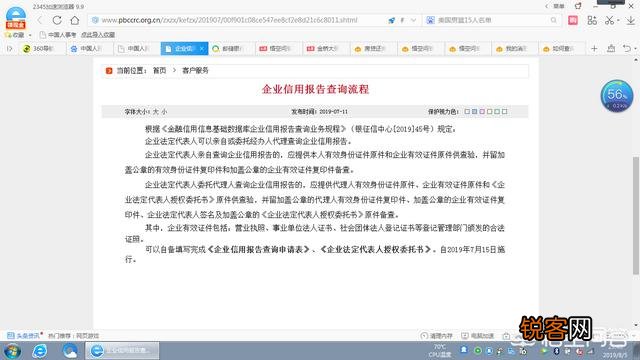
Task: Click the scissors screenshot tool icon
Action: 609,20
